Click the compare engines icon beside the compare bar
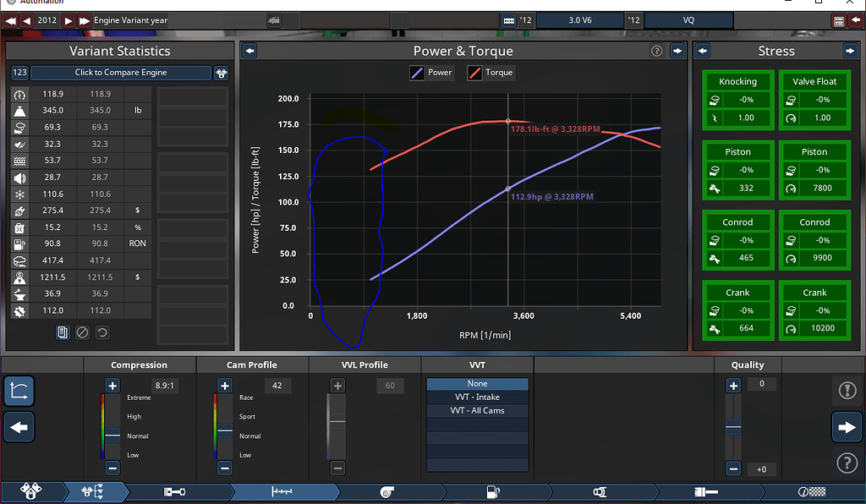Image resolution: width=866 pixels, height=504 pixels. [221, 73]
